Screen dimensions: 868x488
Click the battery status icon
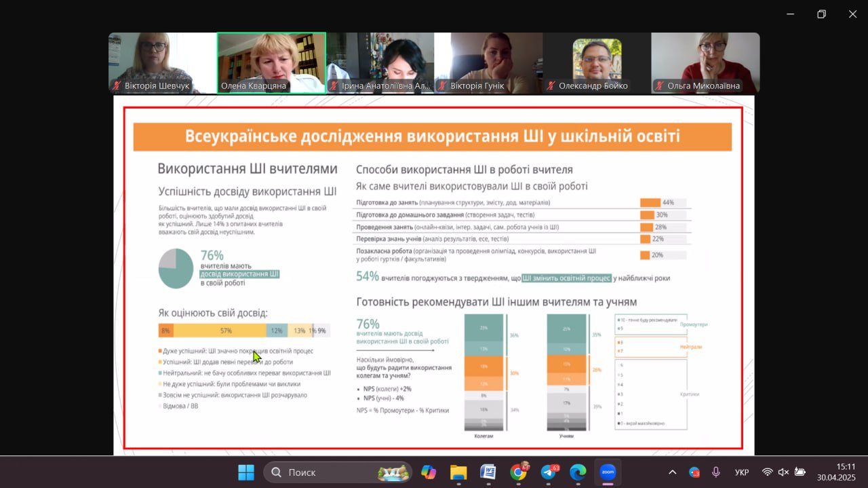coord(800,472)
